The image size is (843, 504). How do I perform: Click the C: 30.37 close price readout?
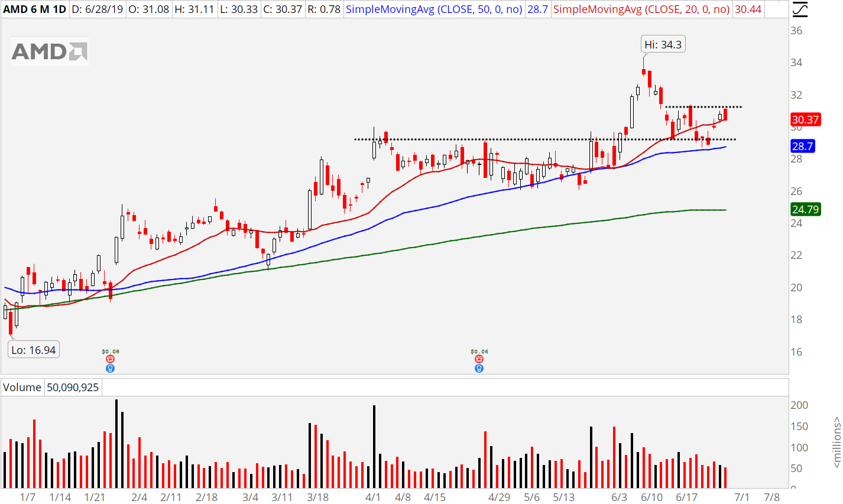tap(283, 9)
